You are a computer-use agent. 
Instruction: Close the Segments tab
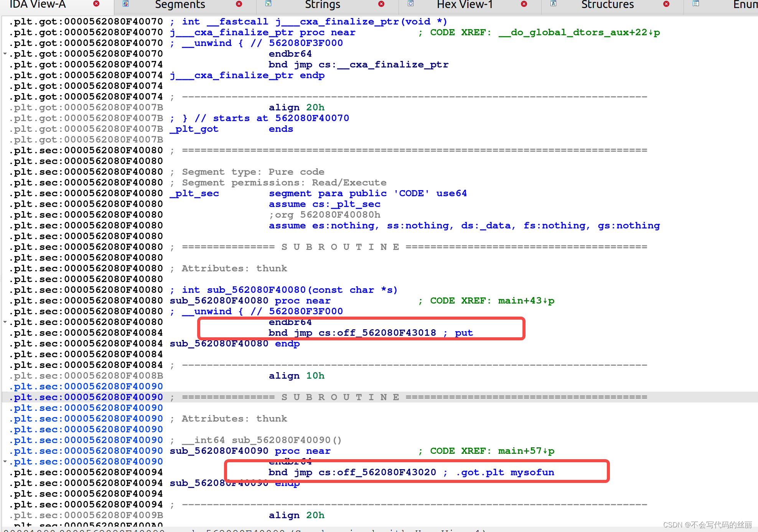coord(239,4)
